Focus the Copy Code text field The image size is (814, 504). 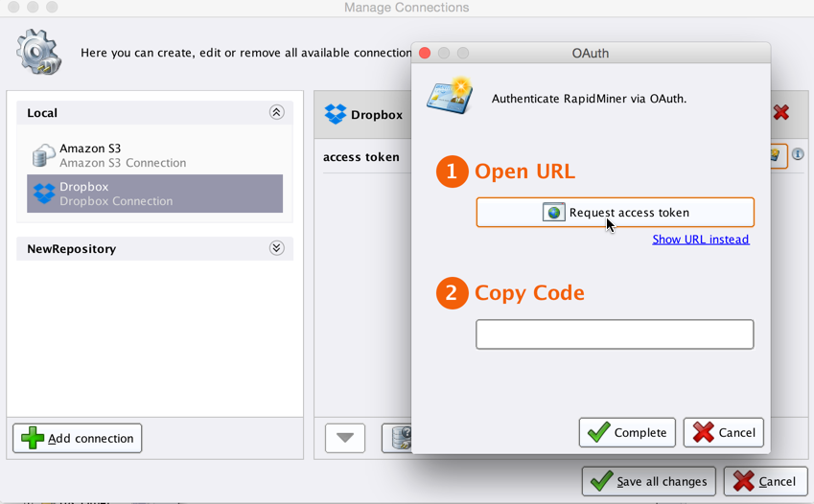click(x=615, y=334)
